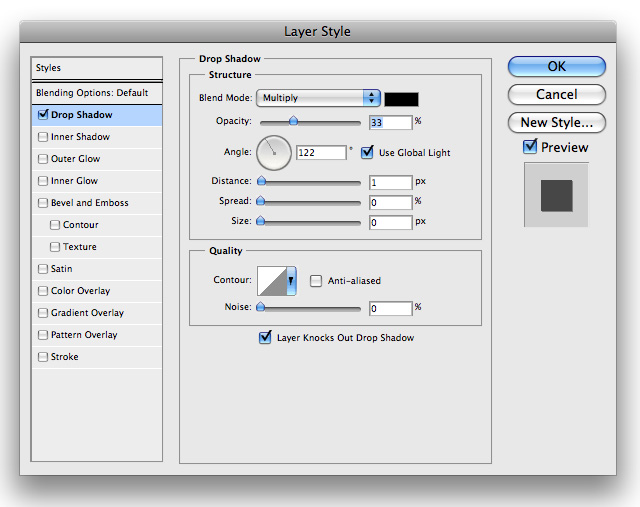640x507 pixels.
Task: Click the Noise slider handle
Action: 260,307
